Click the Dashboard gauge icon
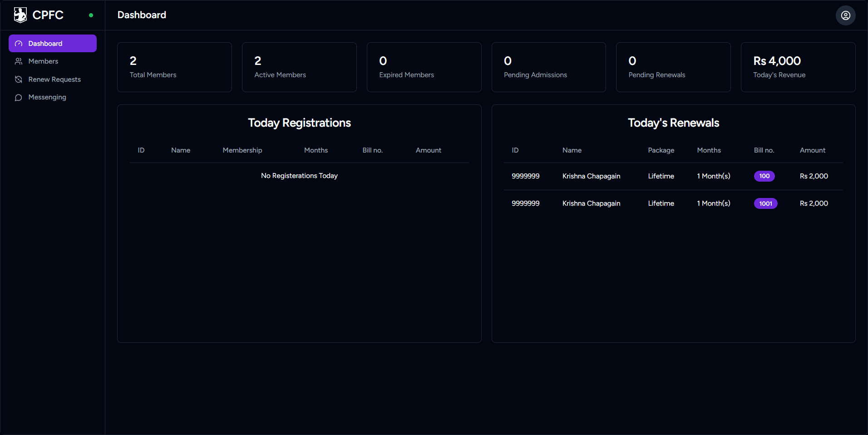The width and height of the screenshot is (868, 435). point(19,44)
